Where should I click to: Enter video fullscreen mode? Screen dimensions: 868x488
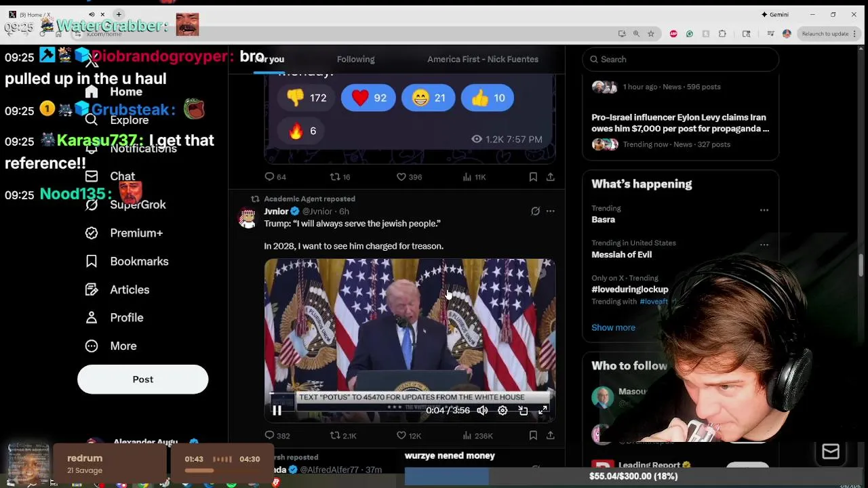click(x=543, y=410)
